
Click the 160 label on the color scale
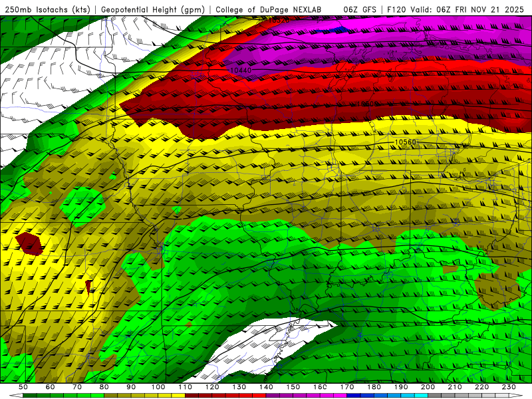(x=320, y=387)
